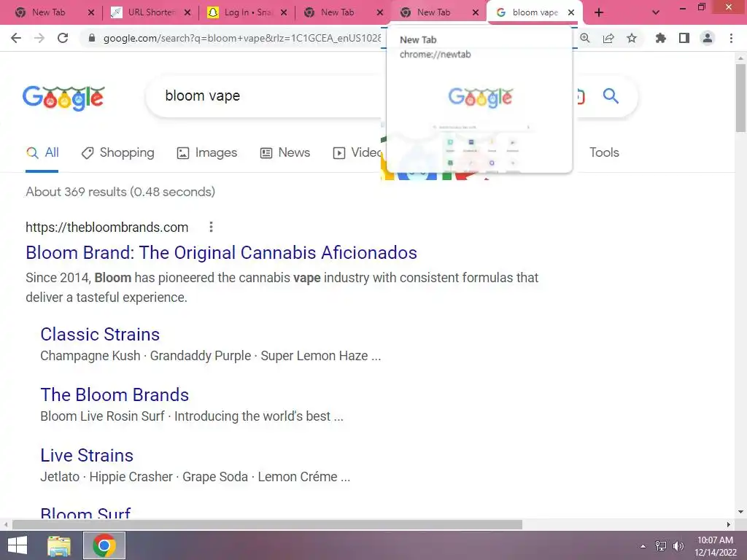Open the Bloom Surf sitelink
The width and height of the screenshot is (747, 560).
click(86, 513)
